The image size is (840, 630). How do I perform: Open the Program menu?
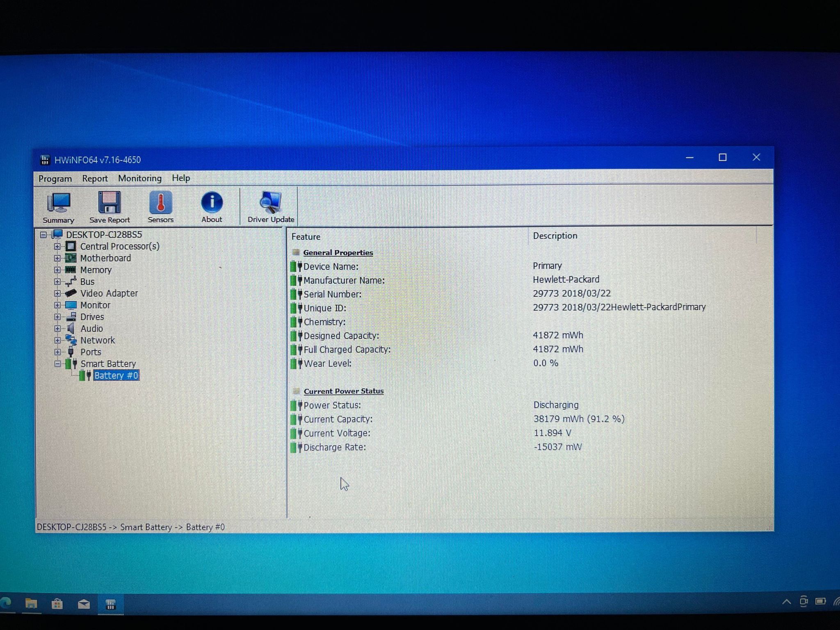pos(55,179)
